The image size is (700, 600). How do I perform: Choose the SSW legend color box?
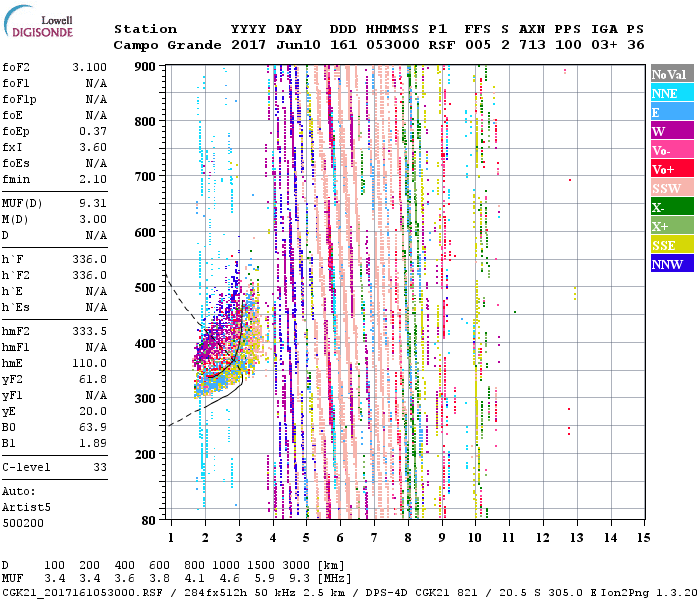tap(672, 188)
